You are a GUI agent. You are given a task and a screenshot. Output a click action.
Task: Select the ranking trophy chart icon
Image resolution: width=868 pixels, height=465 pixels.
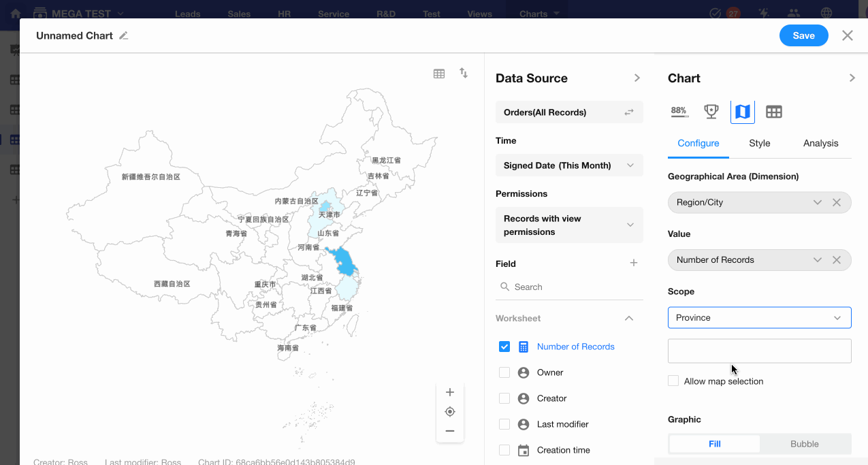711,112
